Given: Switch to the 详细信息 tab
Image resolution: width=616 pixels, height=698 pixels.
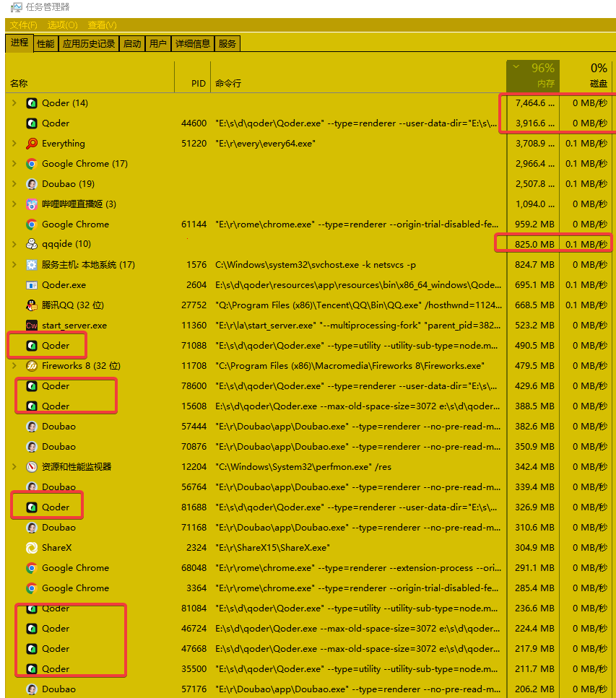Looking at the screenshot, I should click(x=192, y=43).
